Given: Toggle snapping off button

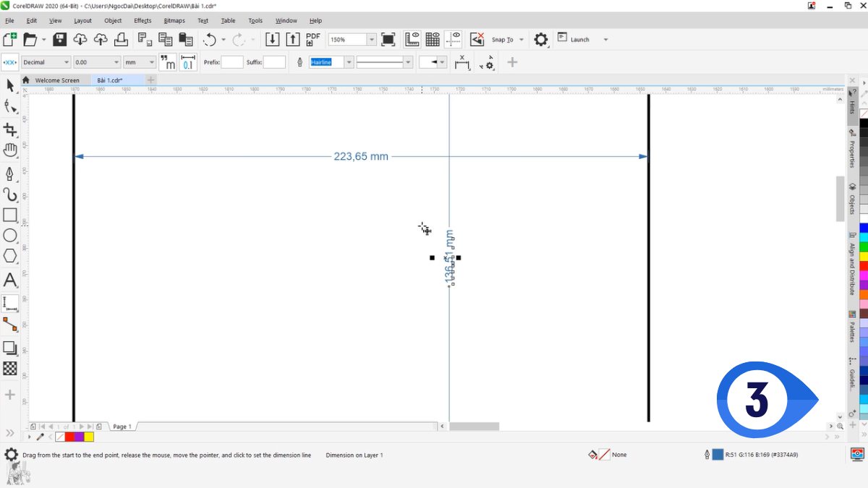Looking at the screenshot, I should pyautogui.click(x=477, y=39).
